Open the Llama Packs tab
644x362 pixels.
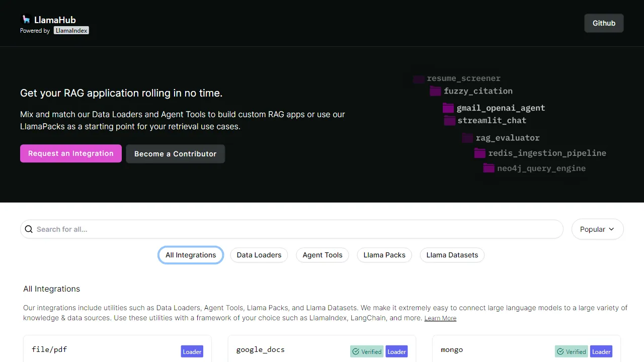coord(384,255)
